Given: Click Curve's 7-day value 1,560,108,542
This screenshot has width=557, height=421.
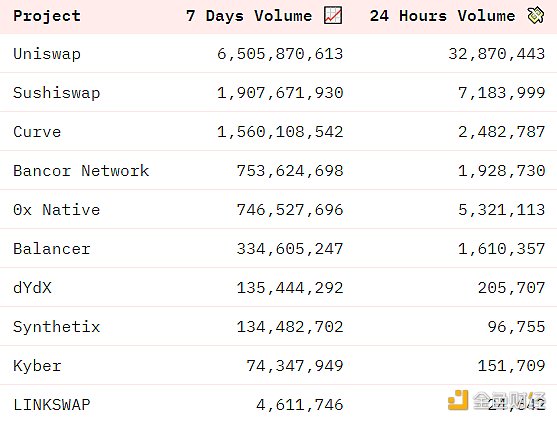Looking at the screenshot, I should point(280,133).
